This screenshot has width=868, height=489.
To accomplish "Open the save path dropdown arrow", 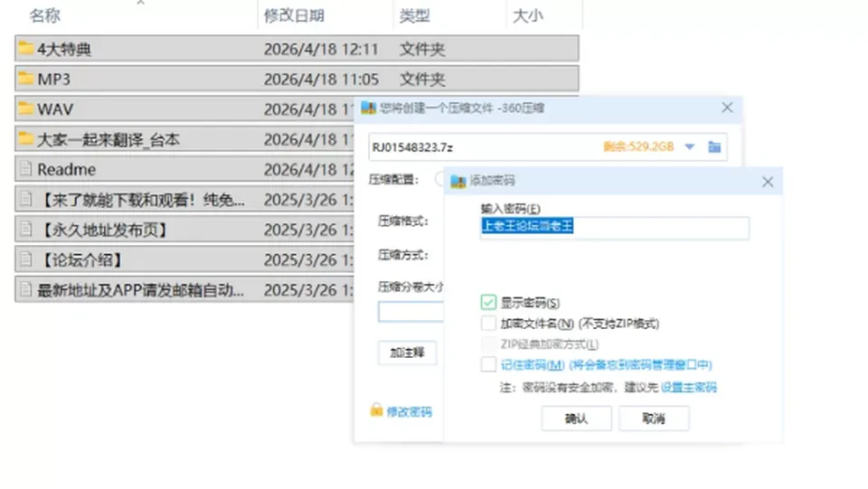I will point(689,147).
